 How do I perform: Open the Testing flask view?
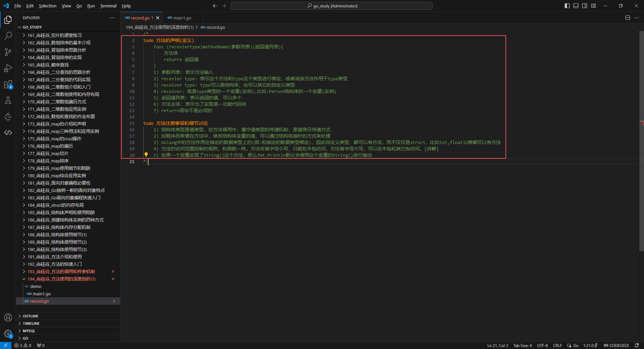click(x=8, y=100)
